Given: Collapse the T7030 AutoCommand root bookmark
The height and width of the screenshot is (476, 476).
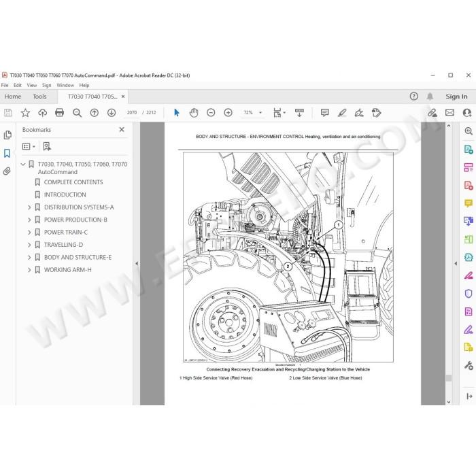Looking at the screenshot, I should [22, 165].
